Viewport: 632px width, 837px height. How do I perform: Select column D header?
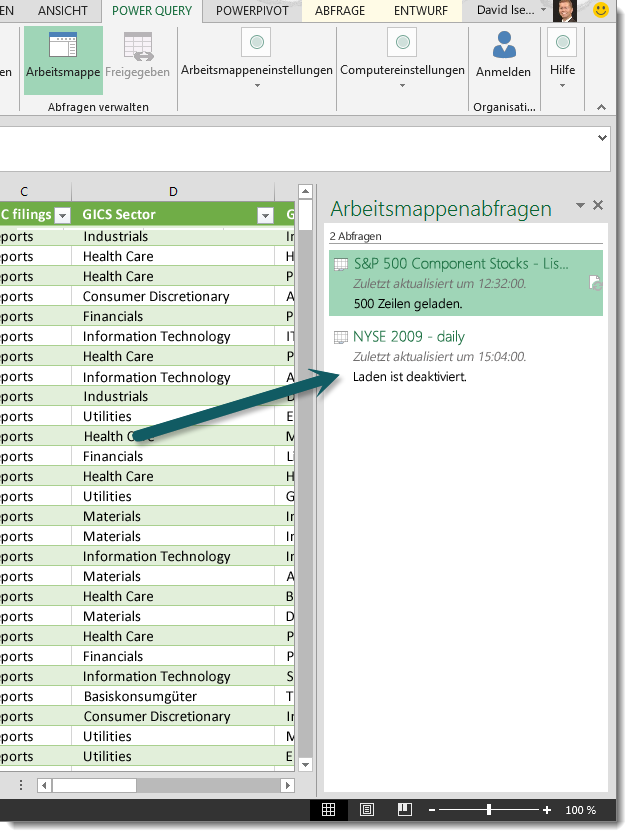pos(173,192)
